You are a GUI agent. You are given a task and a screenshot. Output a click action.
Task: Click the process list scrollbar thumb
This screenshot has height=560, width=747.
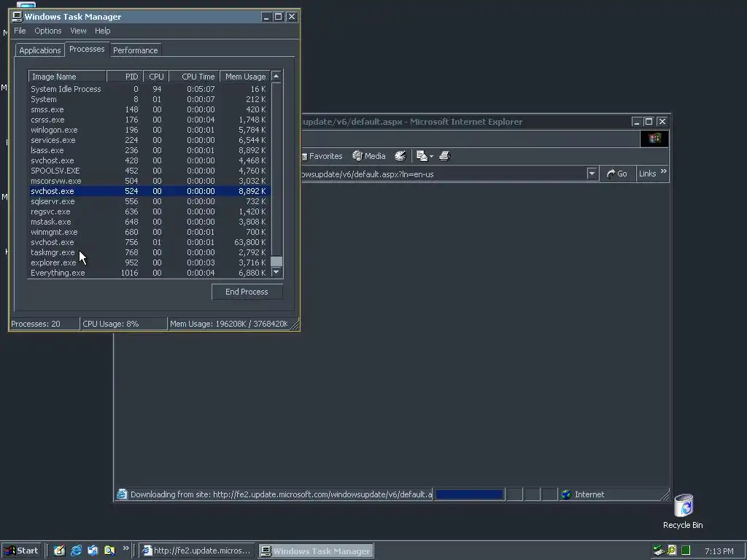click(x=276, y=262)
